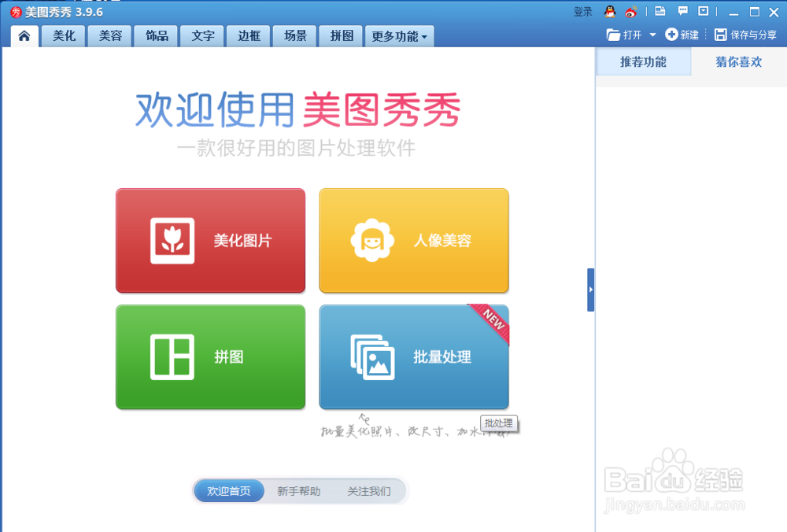Expand the 更多功能 dropdown

(x=400, y=36)
